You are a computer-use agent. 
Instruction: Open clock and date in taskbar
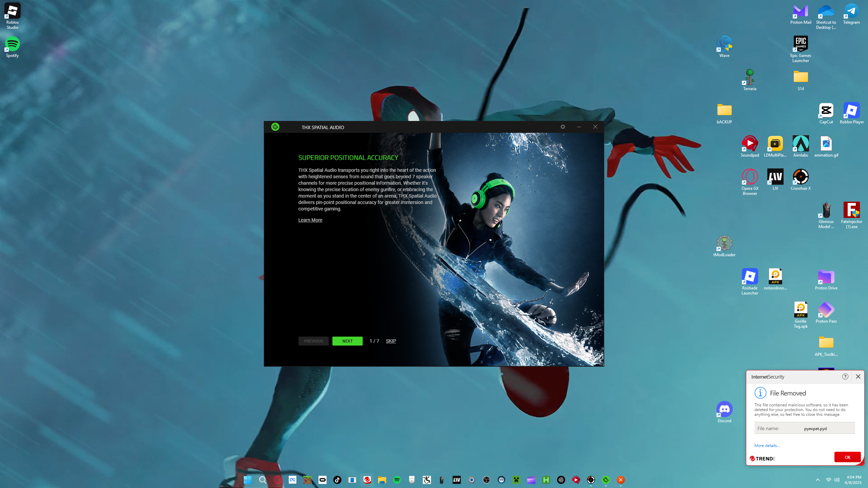(853, 480)
